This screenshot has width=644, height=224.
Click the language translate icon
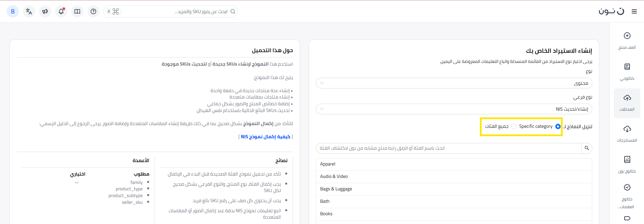tap(29, 11)
